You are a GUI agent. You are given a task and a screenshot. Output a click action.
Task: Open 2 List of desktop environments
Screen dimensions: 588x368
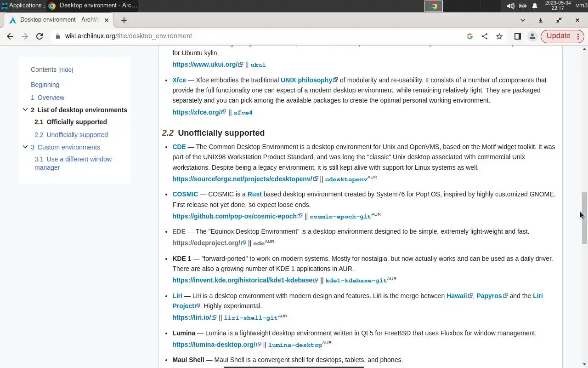coord(79,110)
